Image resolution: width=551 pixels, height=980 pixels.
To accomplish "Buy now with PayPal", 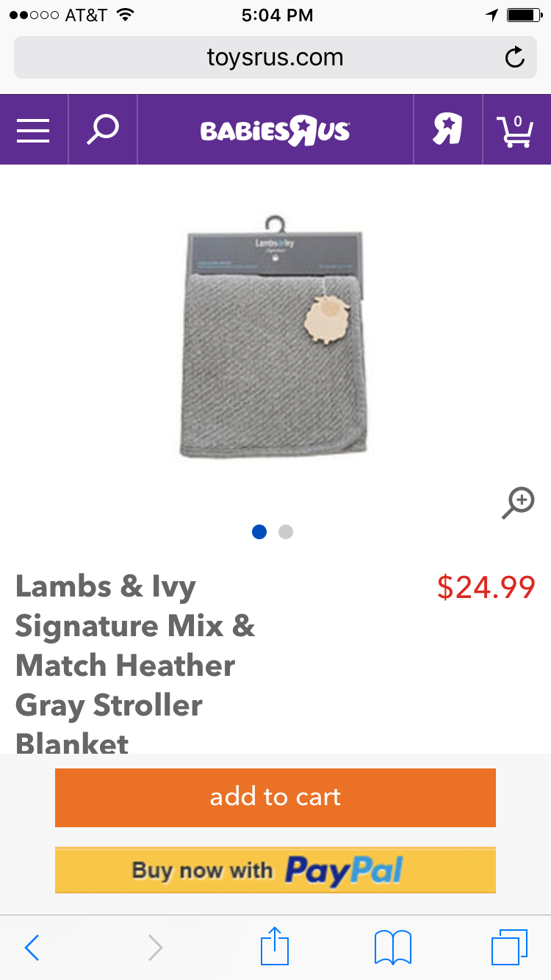I will (x=275, y=871).
